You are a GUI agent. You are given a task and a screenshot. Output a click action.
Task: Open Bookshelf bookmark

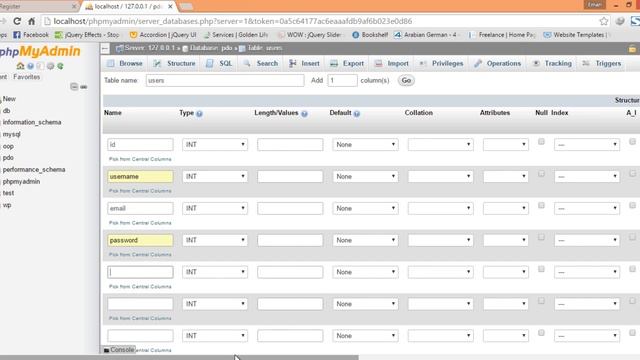[x=370, y=35]
